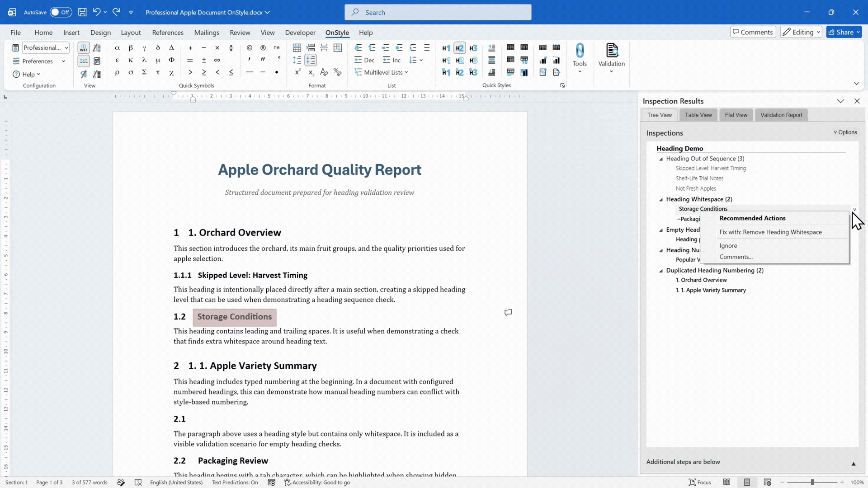
Task: Click the comment balloon in document margin
Action: tap(508, 312)
